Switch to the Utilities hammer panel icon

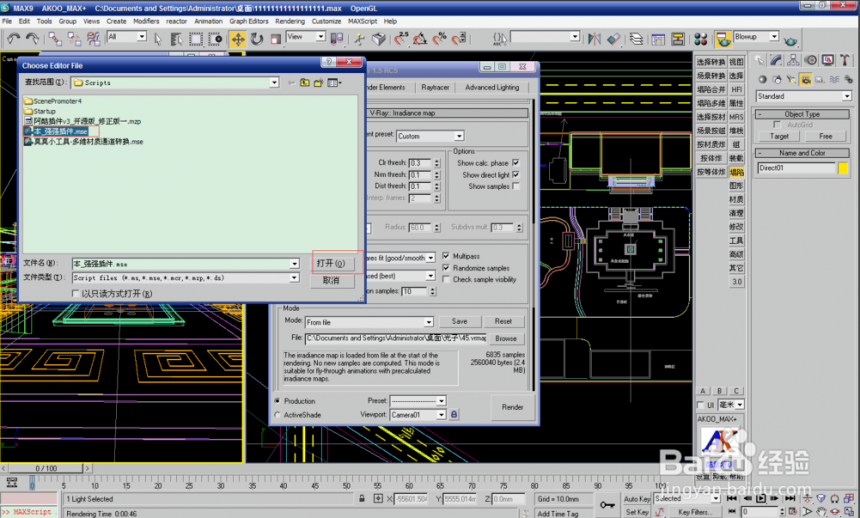coord(845,60)
